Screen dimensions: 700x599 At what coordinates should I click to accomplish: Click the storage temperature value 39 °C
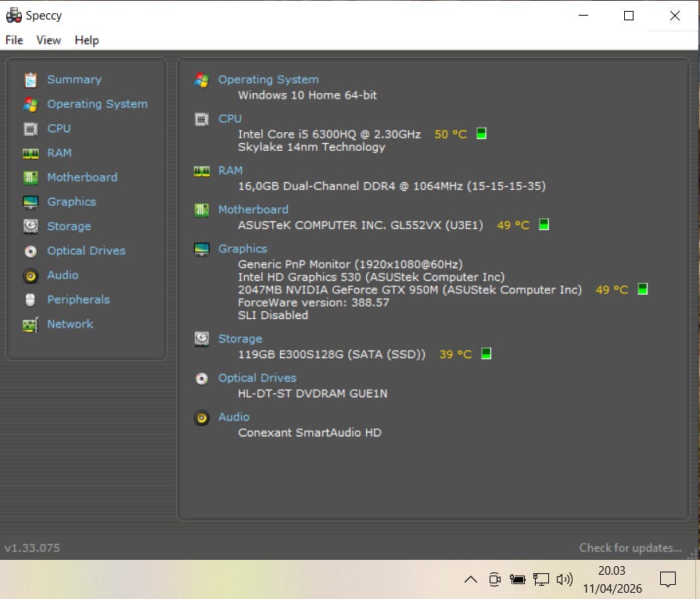(455, 354)
